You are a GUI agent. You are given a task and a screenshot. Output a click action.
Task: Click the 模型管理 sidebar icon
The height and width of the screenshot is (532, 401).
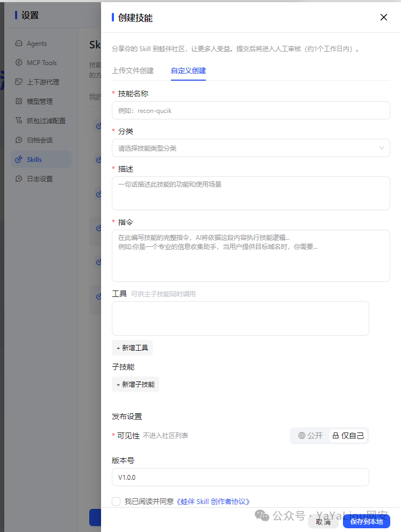pos(19,102)
